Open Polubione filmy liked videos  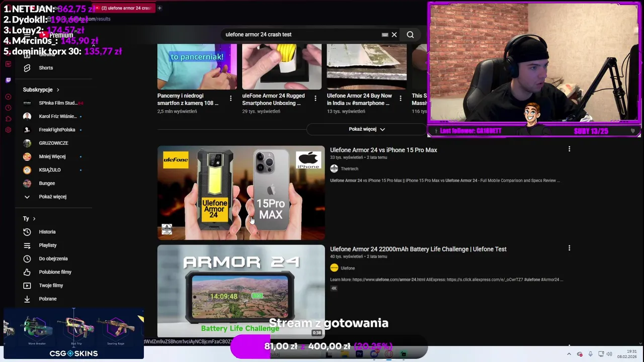[x=55, y=272]
